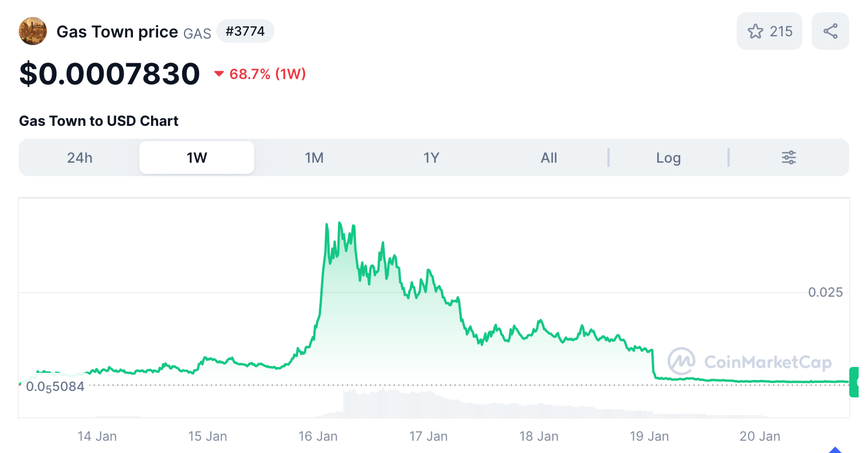Screen dimensions: 868x453
Task: Select the 1W time range
Action: (x=197, y=157)
